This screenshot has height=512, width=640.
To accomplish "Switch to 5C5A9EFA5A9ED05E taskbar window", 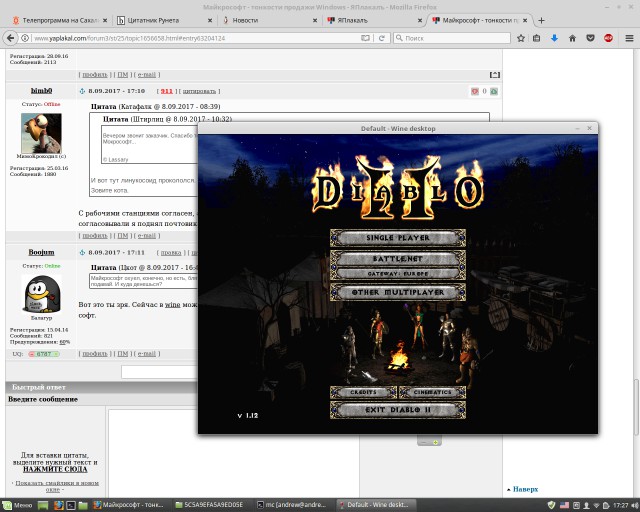I will [x=209, y=505].
